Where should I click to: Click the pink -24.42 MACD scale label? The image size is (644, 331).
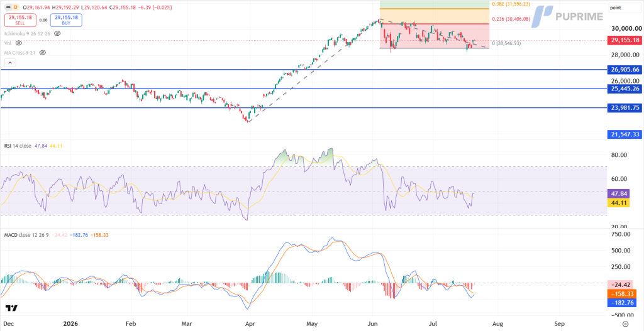pyautogui.click(x=619, y=285)
